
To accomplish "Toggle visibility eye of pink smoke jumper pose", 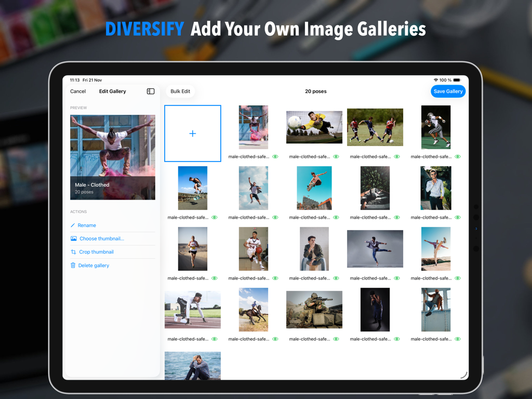I will (275, 157).
